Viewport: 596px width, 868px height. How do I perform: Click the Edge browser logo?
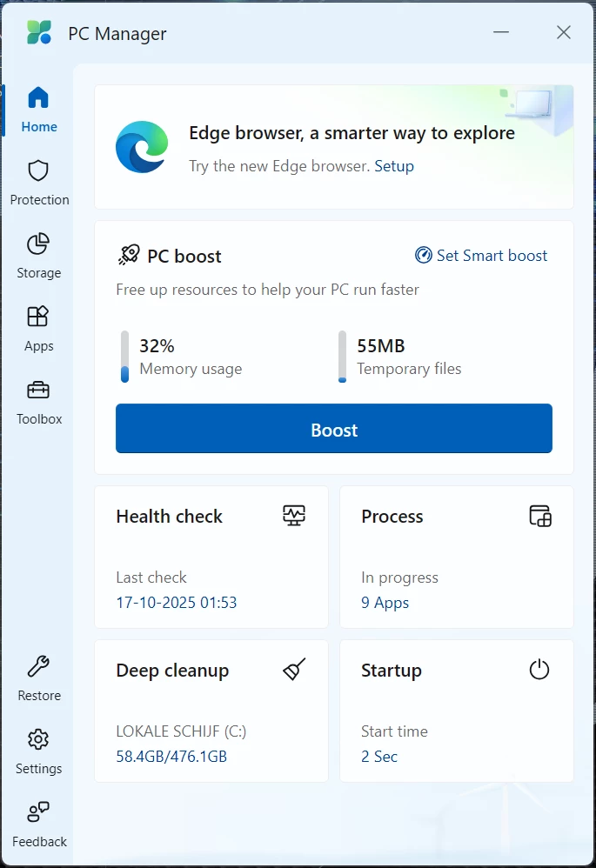pyautogui.click(x=142, y=147)
